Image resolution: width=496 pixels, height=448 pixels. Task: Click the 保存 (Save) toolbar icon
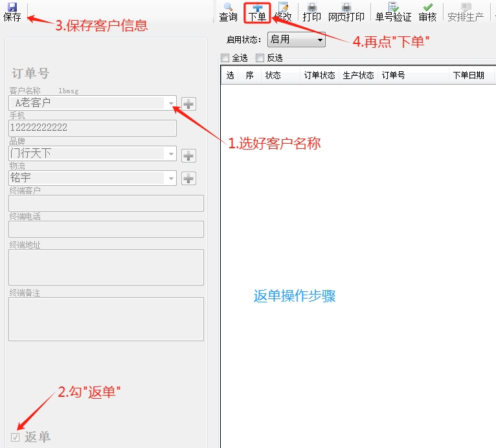(12, 12)
